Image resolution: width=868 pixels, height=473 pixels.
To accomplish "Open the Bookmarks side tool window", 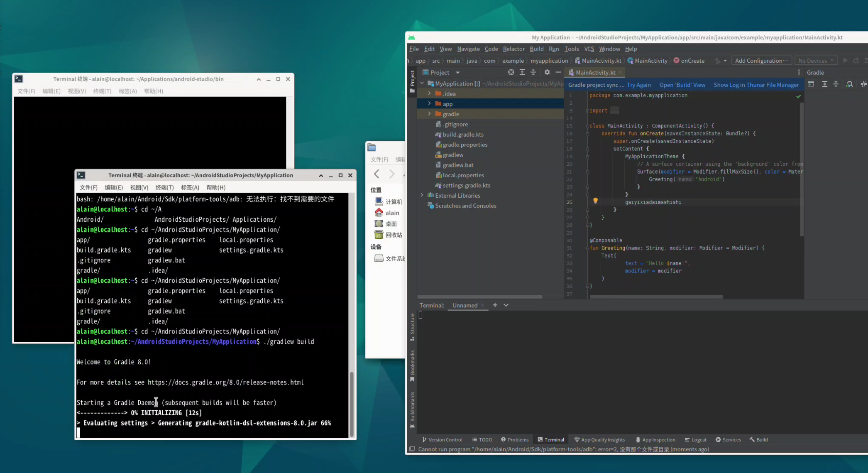I will coord(412,366).
